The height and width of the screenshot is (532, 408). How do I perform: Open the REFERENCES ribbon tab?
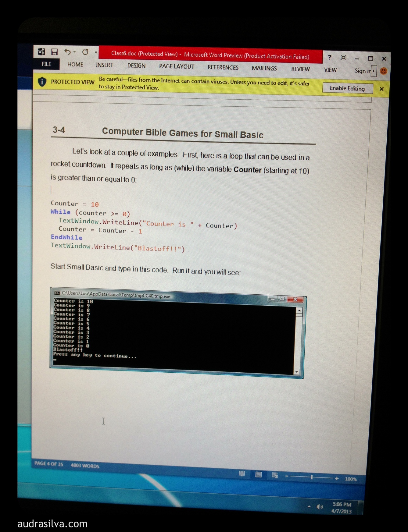click(x=223, y=67)
